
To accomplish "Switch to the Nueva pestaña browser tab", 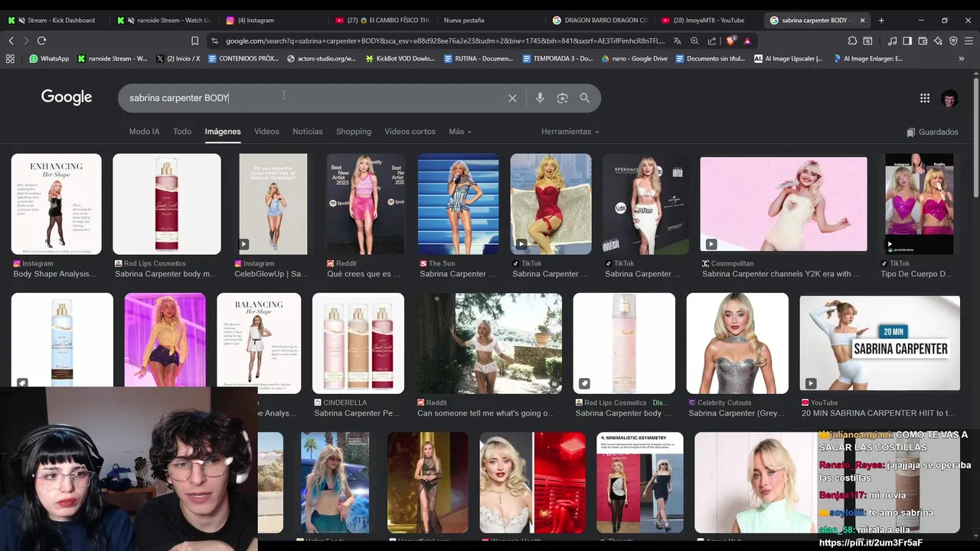I will click(x=490, y=20).
